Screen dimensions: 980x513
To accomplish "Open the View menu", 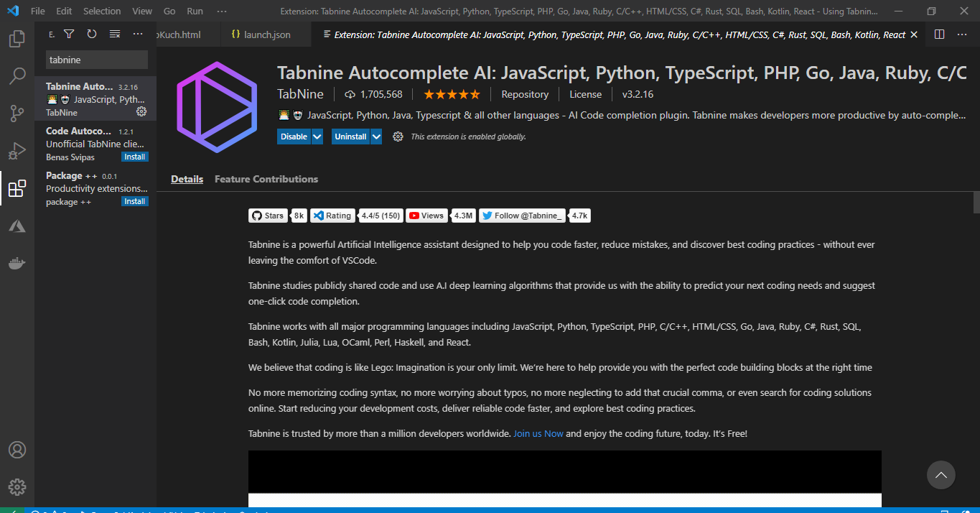I will tap(141, 11).
